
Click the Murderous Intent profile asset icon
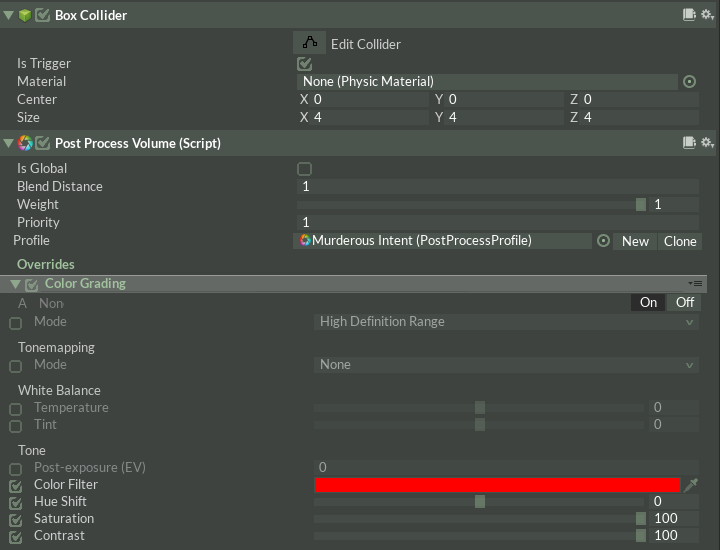tap(305, 240)
